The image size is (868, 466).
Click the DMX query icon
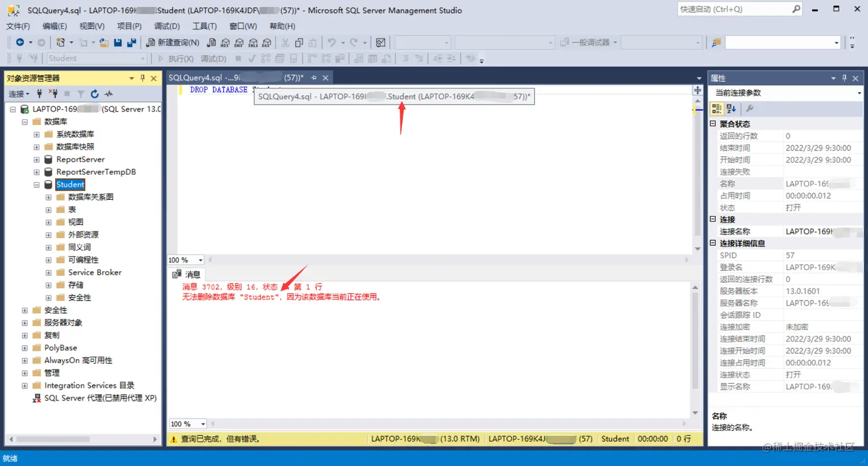239,43
